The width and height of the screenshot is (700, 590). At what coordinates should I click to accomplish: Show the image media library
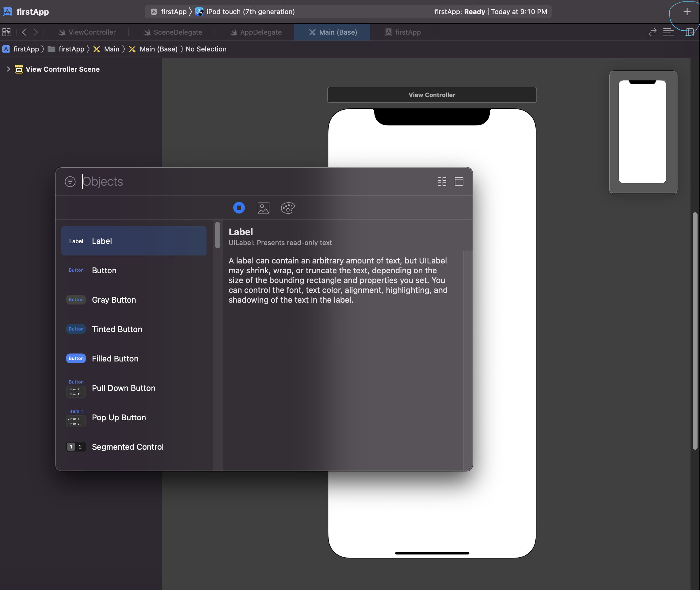(x=263, y=208)
